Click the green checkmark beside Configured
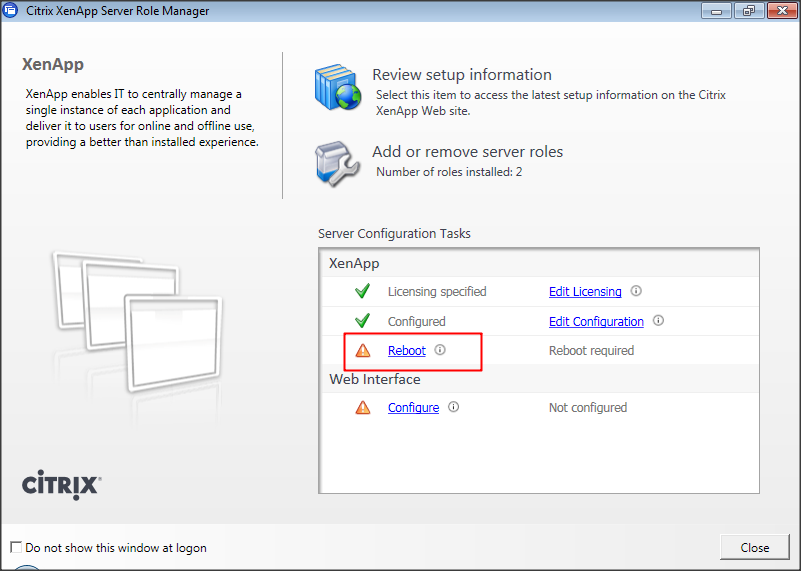Screen dimensions: 801x571 (x=363, y=321)
